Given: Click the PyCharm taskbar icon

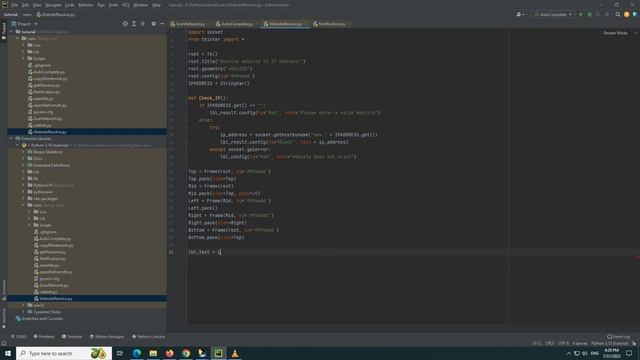Looking at the screenshot, I should coord(218,353).
